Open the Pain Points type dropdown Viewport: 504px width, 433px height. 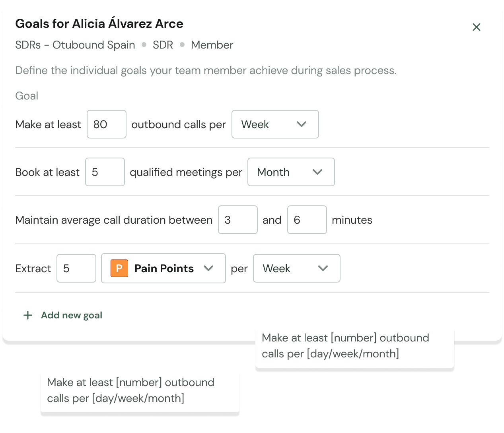pyautogui.click(x=163, y=268)
